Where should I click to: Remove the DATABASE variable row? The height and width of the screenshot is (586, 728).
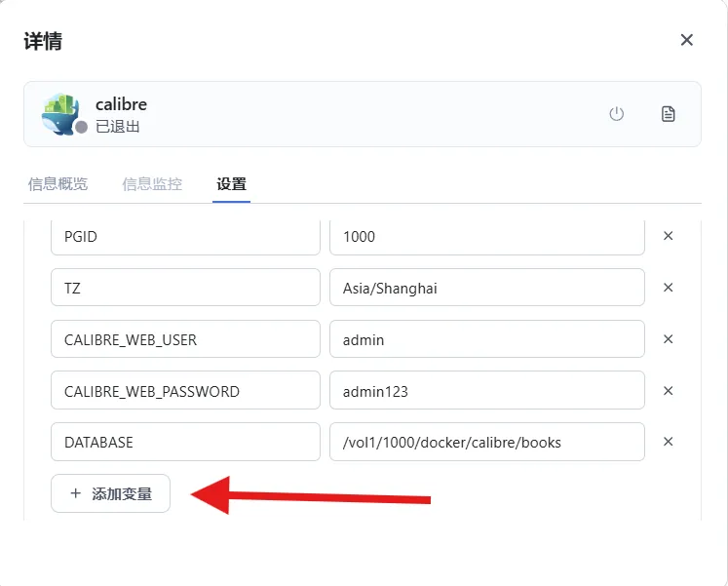pyautogui.click(x=669, y=441)
